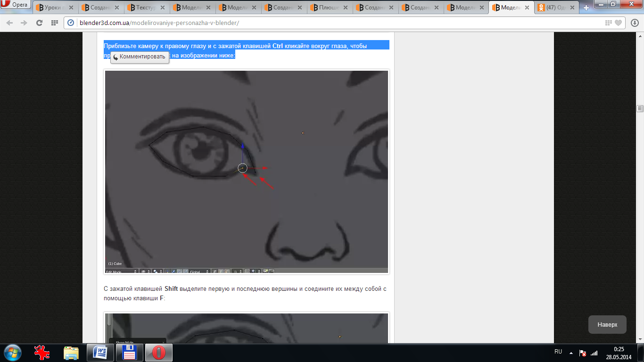Reload the current page
Viewport: 644px width, 362px height.
point(40,23)
